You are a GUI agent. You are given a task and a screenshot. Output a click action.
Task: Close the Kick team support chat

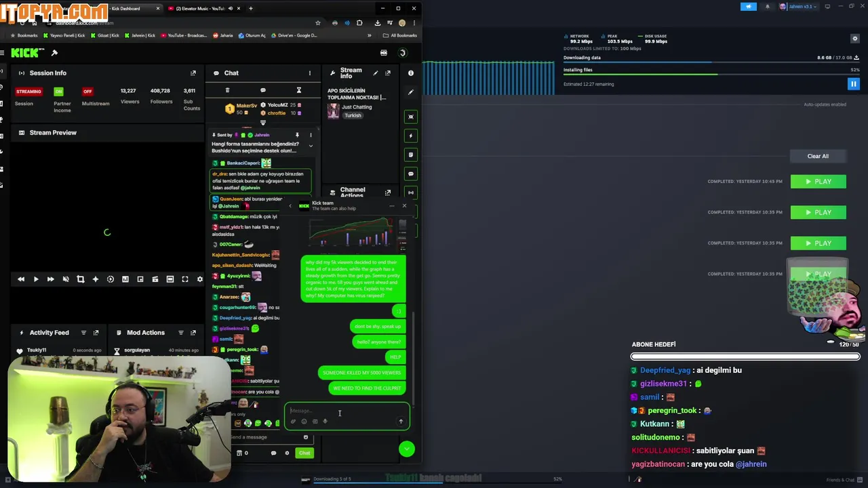(404, 205)
